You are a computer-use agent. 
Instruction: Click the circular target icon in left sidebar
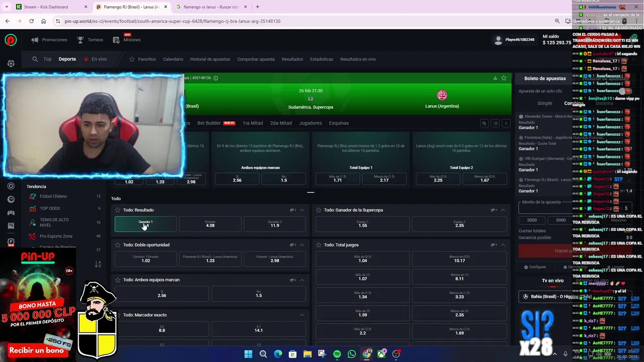tap(11, 186)
